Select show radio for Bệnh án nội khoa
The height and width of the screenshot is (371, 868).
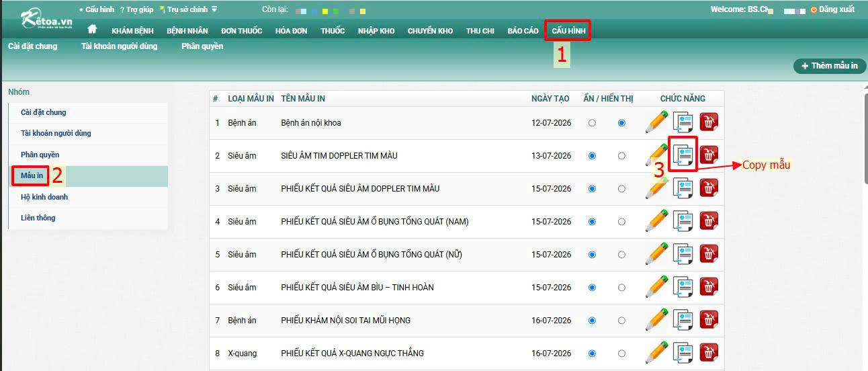pyautogui.click(x=621, y=123)
